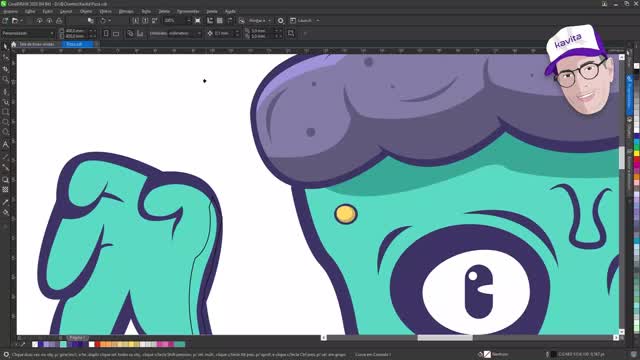This screenshot has height=360, width=640.
Task: Click the Open folder icon in toolbar
Action: click(x=15, y=20)
